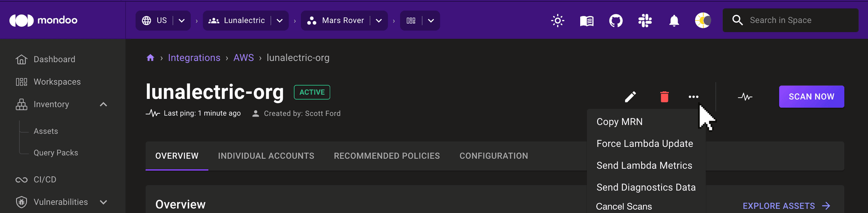Open the US region dropdown
The width and height of the screenshot is (868, 213).
[181, 20]
